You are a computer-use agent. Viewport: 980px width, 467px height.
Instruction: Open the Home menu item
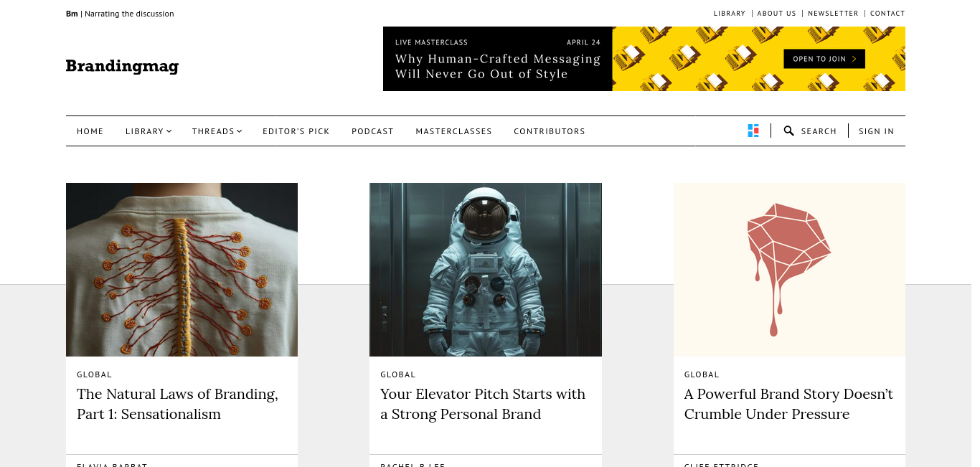90,131
